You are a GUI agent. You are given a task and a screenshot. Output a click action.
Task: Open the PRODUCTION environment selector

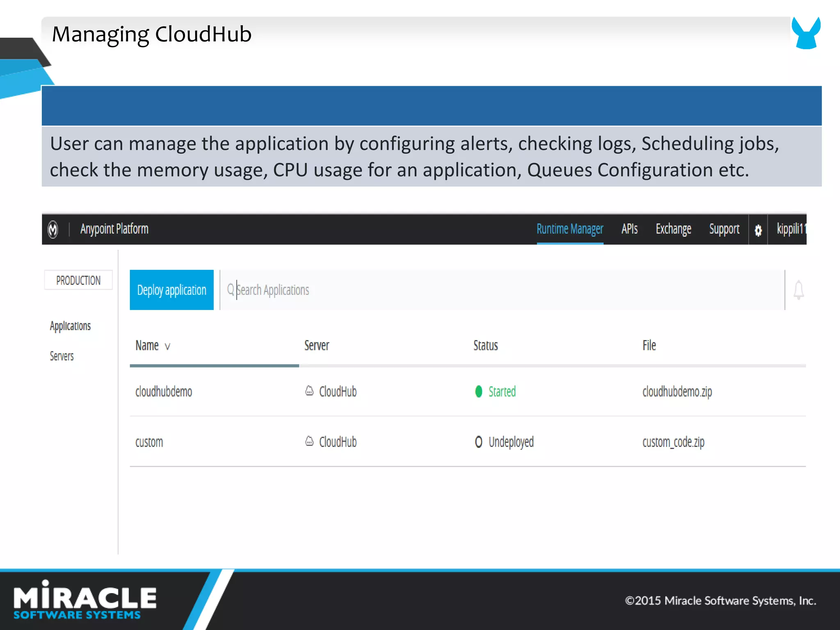tap(78, 280)
